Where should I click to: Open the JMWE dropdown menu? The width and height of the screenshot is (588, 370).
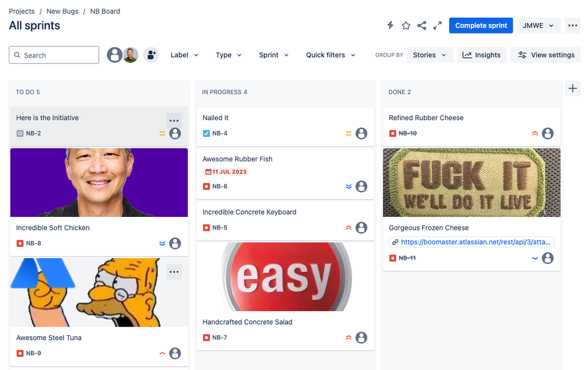tap(539, 25)
